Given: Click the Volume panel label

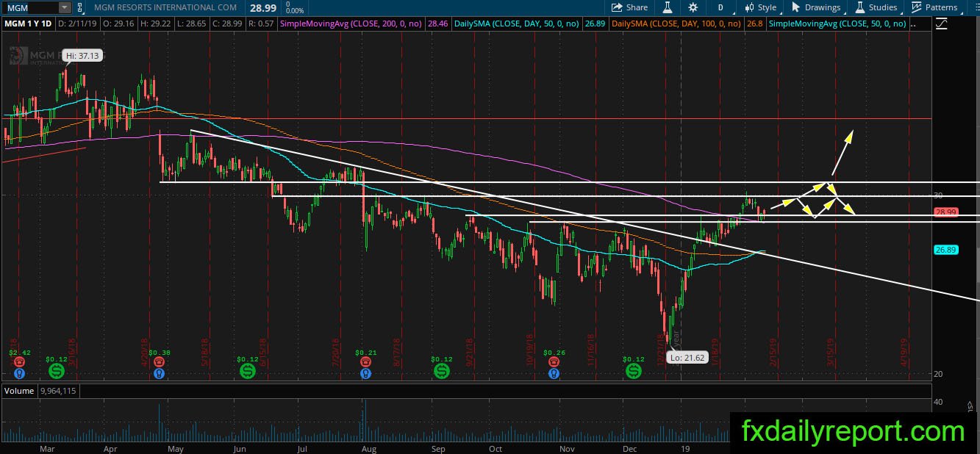Looking at the screenshot, I should [19, 391].
